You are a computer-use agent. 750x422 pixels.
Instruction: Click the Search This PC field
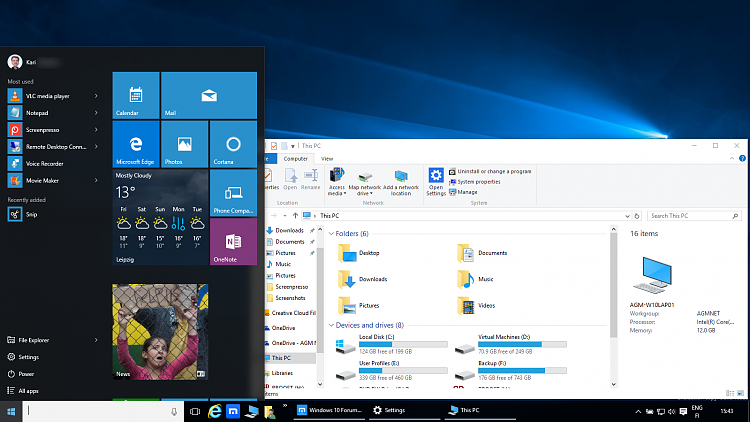(x=694, y=216)
